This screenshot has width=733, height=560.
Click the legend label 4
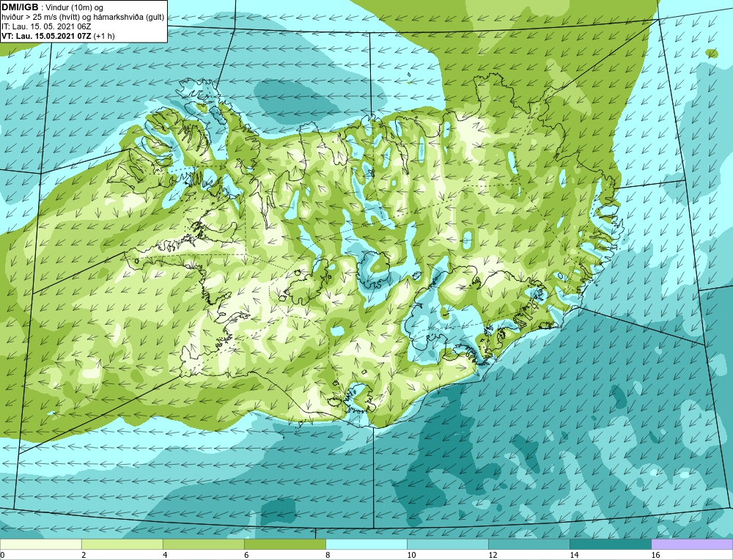(x=165, y=555)
